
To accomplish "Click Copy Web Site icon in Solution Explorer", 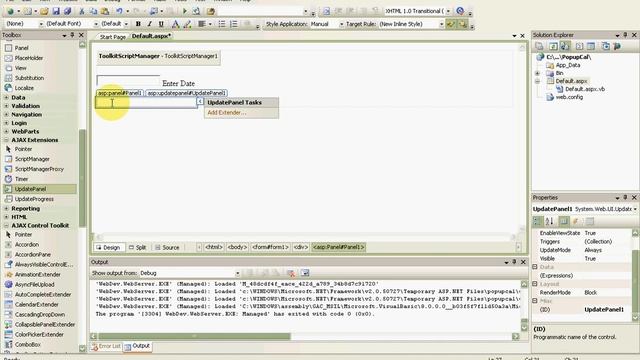I will (x=606, y=46).
